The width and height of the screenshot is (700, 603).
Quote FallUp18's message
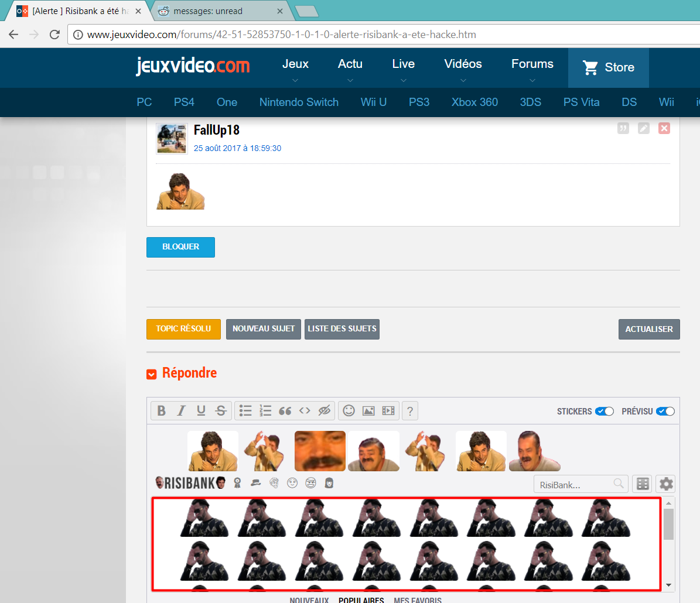(623, 129)
